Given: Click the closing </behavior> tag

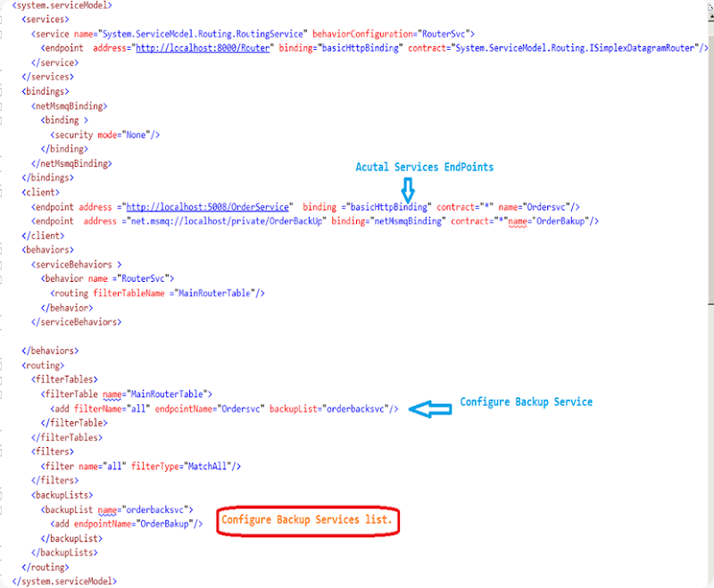Looking at the screenshot, I should coord(67,308).
